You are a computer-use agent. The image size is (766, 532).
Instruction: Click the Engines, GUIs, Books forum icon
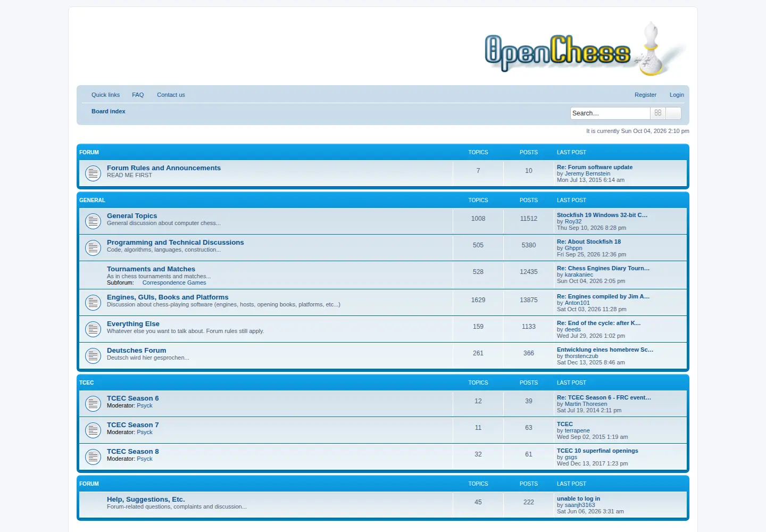[x=93, y=303]
